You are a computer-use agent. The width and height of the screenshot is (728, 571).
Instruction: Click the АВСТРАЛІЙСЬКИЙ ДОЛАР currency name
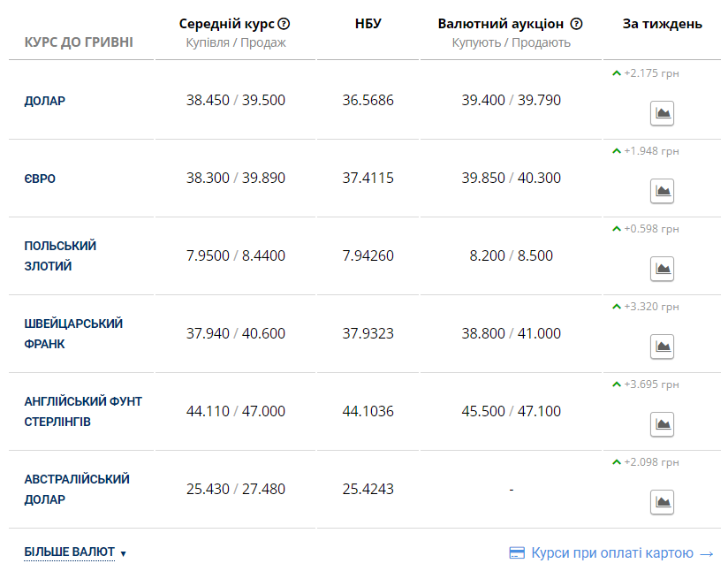click(x=77, y=489)
